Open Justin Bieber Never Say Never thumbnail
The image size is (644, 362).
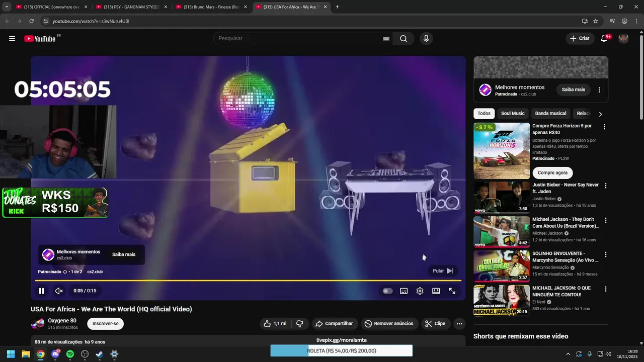pos(502,198)
